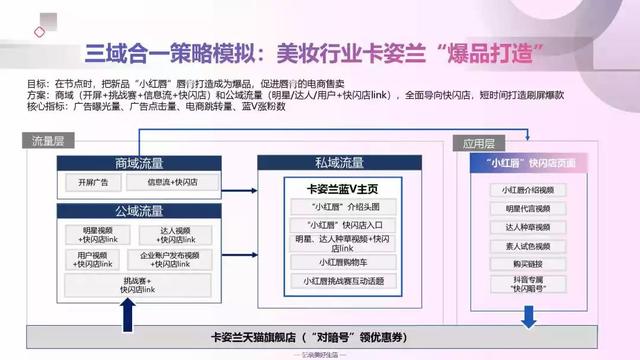Select the 核心指标 description line
The width and height of the screenshot is (640, 360).
pos(156,107)
